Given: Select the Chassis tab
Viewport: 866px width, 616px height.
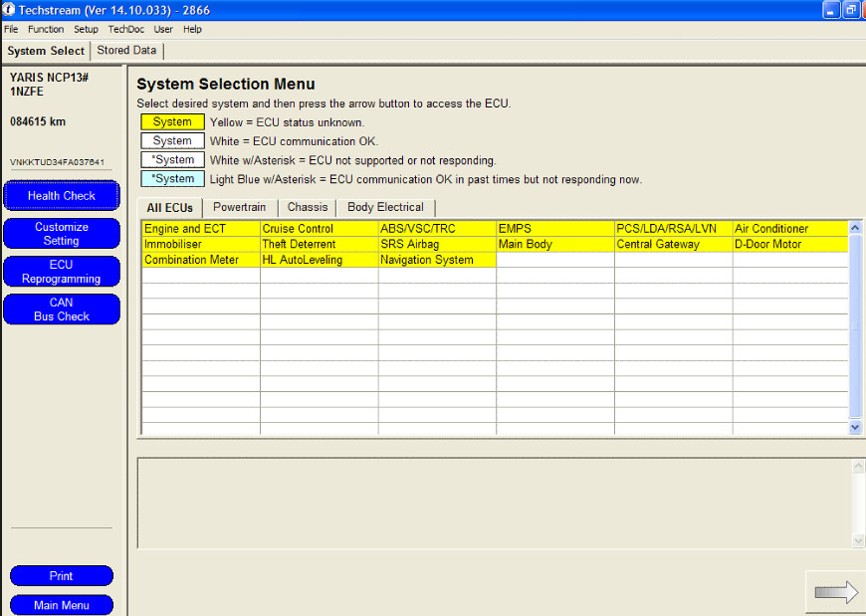Looking at the screenshot, I should coord(307,207).
